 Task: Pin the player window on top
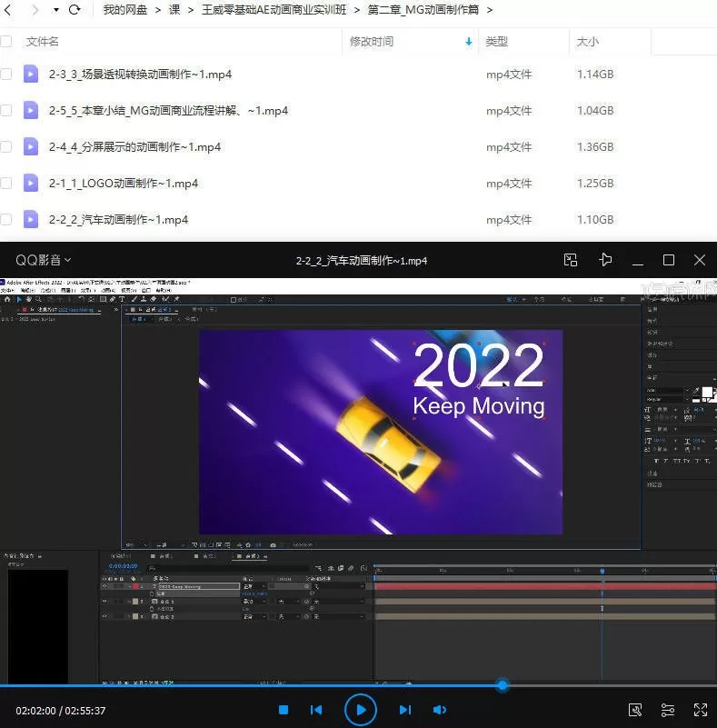point(606,260)
